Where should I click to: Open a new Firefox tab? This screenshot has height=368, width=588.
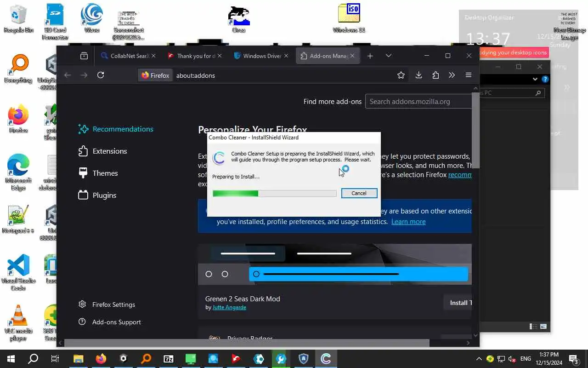click(370, 56)
